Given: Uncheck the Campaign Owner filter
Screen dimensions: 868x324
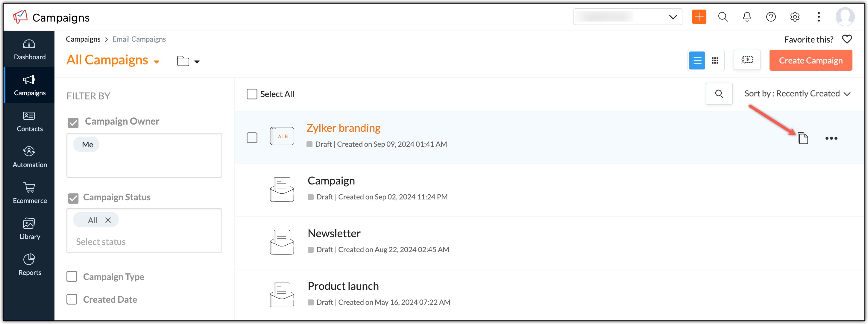Looking at the screenshot, I should point(73,122).
